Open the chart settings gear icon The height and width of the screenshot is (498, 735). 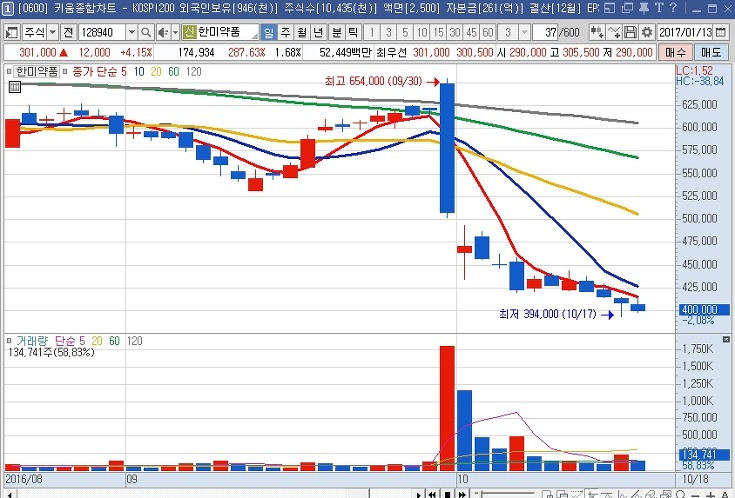coord(647,32)
